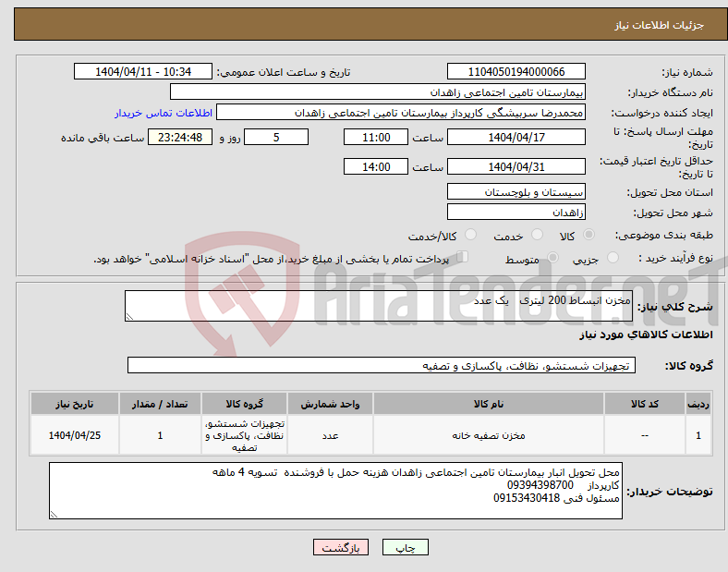Click the تاریخ نیاز column header
Screen dimensions: 728x572
point(75,404)
